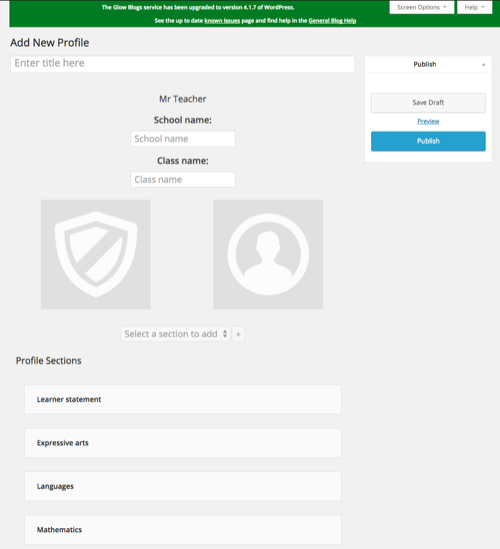The width and height of the screenshot is (500, 549).
Task: Expand the Mathematics section
Action: tap(183, 530)
